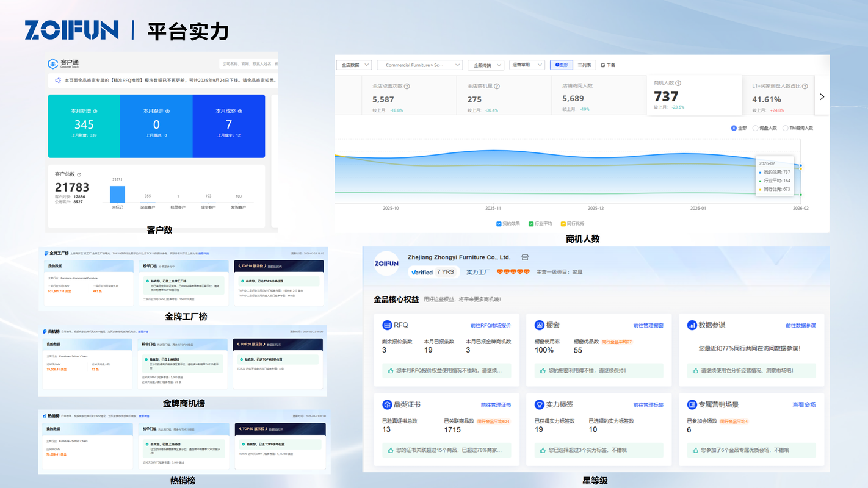Open the 全店数据 dropdown
The width and height of the screenshot is (868, 488).
pyautogui.click(x=354, y=65)
